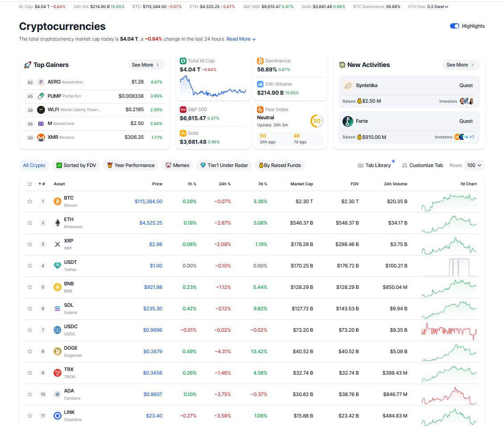Screen dimensions: 504x426
Task: Sort the table by 24h Volume
Action: pos(395,184)
